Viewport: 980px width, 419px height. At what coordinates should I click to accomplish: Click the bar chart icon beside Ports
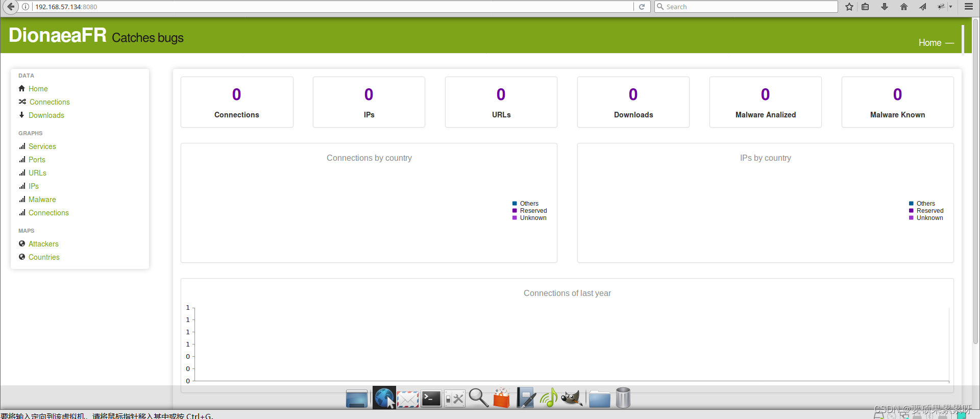[22, 160]
